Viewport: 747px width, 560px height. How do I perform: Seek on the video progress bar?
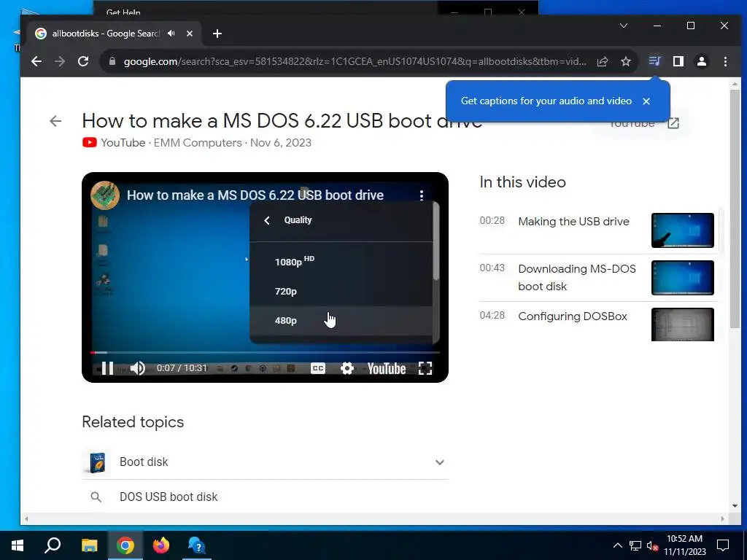(265, 352)
